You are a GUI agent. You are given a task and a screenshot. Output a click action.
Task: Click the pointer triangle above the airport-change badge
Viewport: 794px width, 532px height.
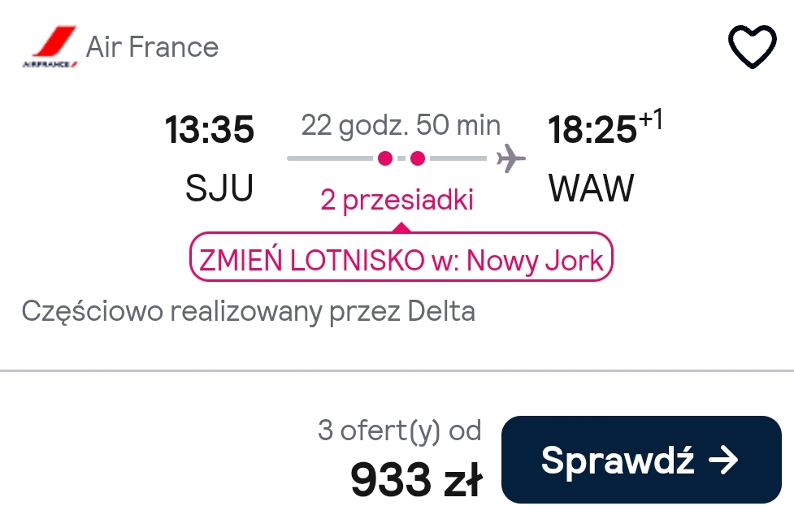click(401, 227)
